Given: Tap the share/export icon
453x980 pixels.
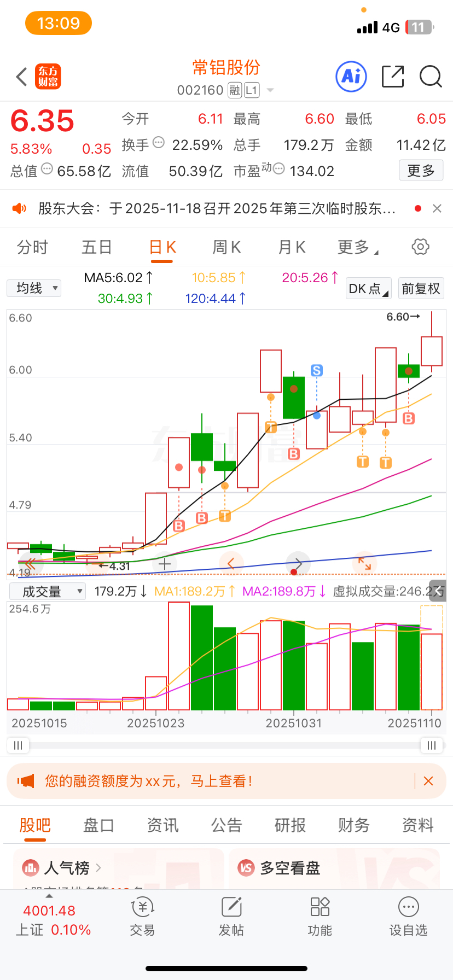Looking at the screenshot, I should coord(393,77).
